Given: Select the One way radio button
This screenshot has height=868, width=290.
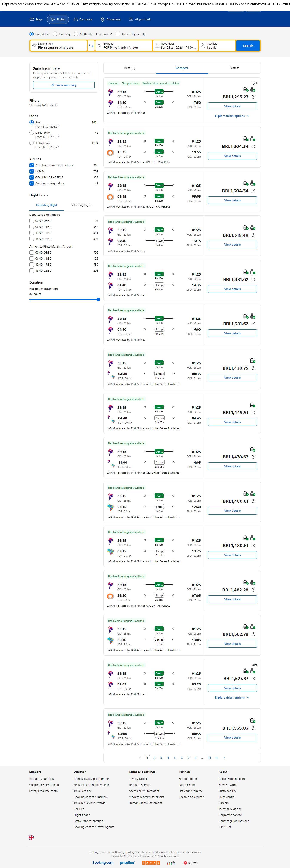Looking at the screenshot, I should pyautogui.click(x=55, y=34).
